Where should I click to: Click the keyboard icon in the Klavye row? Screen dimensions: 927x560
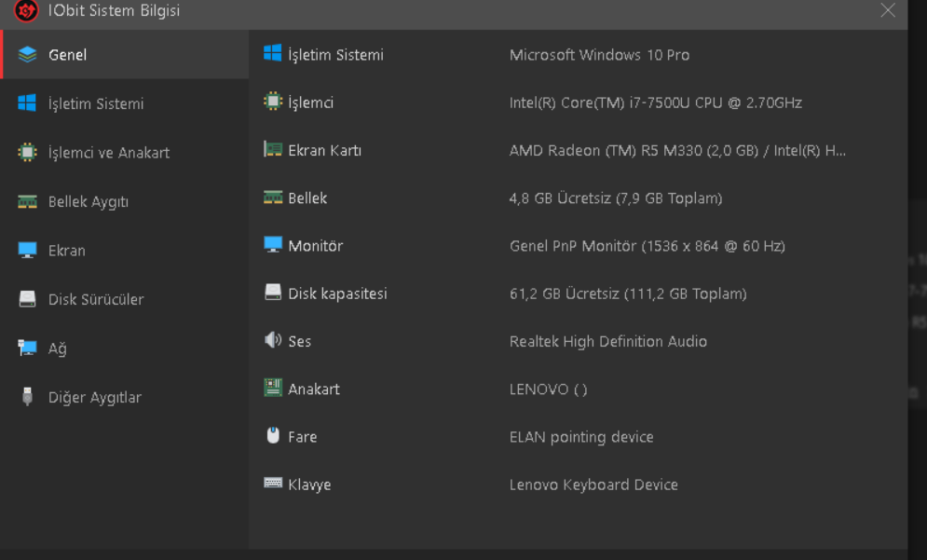coord(273,484)
